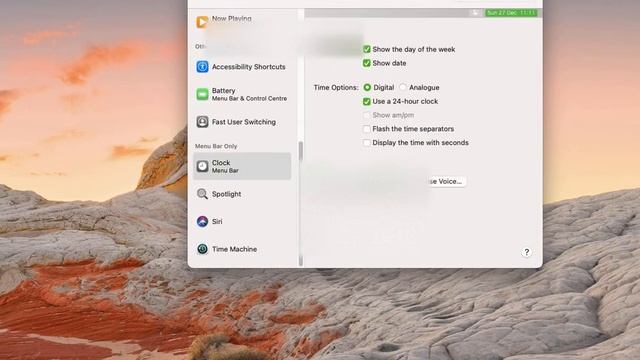Viewport: 640px width, 360px height.
Task: Click the Clock icon in sidebar
Action: 202,166
